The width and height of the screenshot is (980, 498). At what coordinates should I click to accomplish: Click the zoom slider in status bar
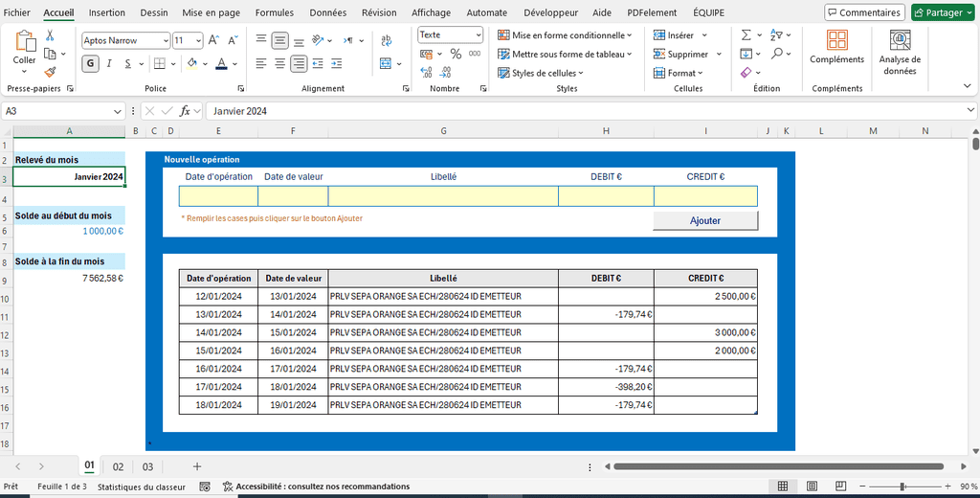[902, 487]
